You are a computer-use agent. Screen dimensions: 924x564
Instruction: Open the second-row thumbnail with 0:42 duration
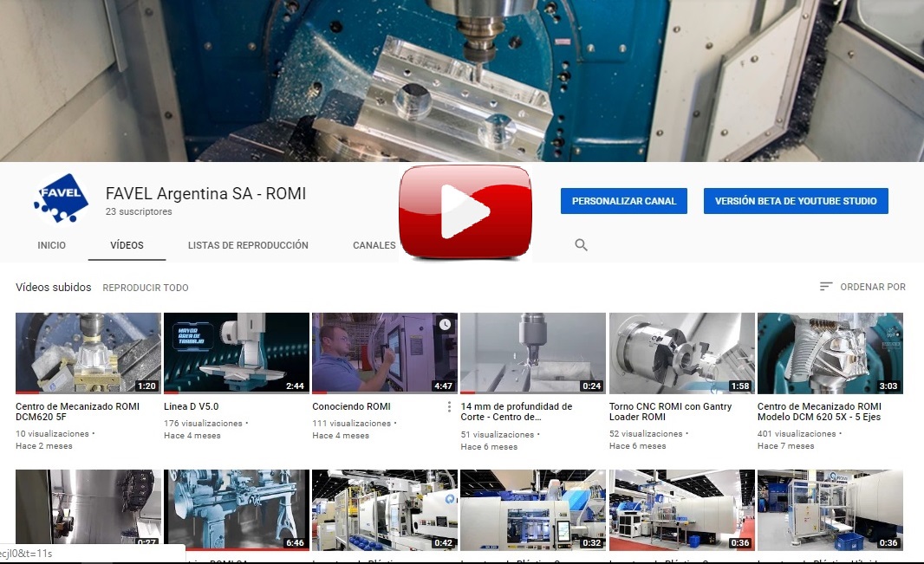click(385, 509)
